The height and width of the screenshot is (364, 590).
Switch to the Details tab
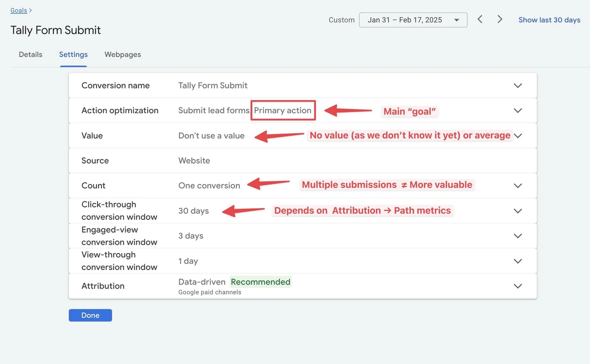pyautogui.click(x=30, y=54)
